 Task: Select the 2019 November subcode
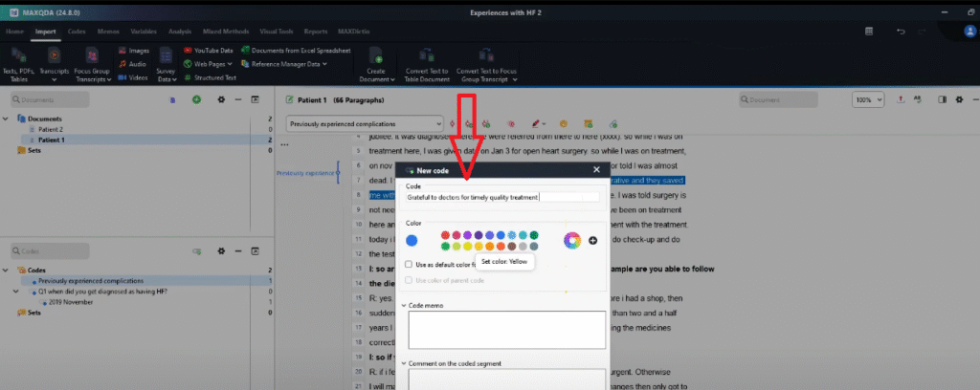[x=70, y=302]
